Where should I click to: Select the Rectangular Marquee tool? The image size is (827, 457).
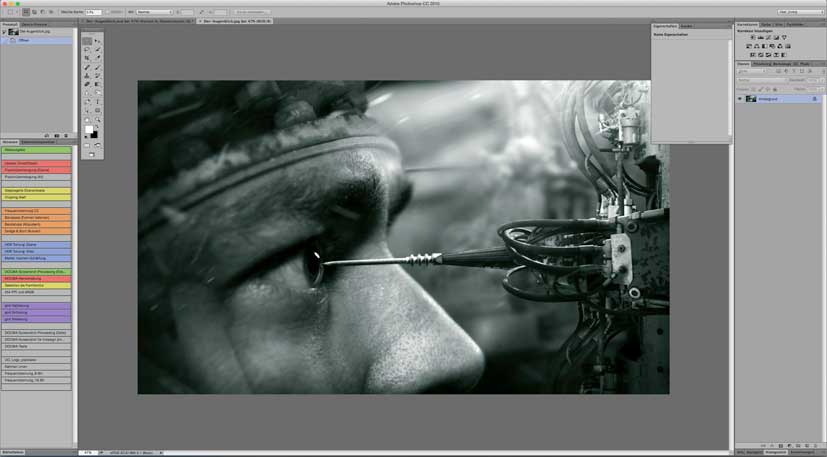coord(87,41)
